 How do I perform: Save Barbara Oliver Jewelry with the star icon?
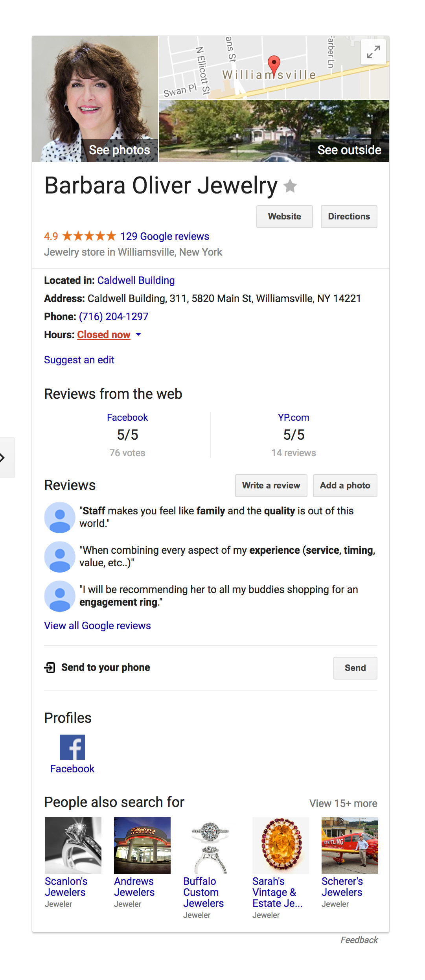coord(290,186)
